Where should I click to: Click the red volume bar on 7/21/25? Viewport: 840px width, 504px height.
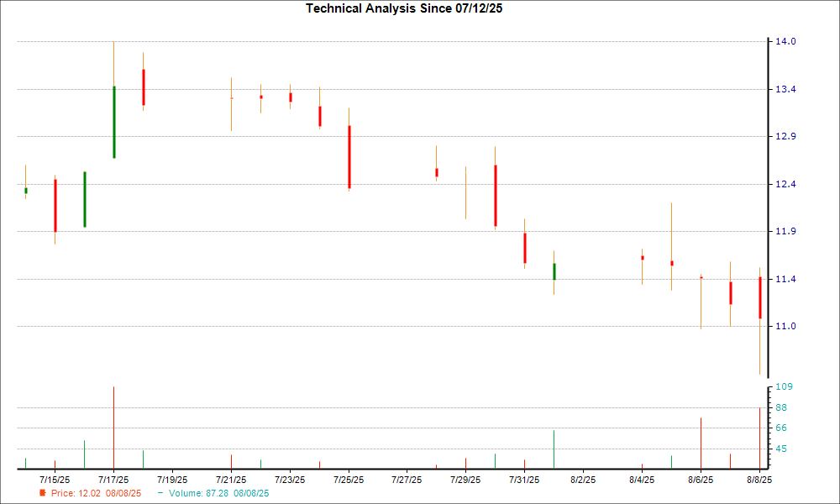(231, 462)
